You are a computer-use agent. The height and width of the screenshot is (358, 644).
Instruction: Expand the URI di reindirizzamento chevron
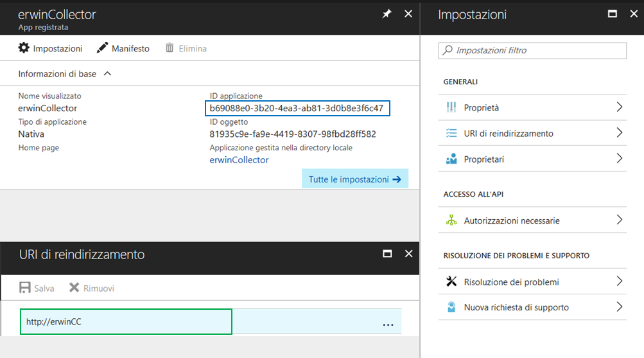click(619, 133)
